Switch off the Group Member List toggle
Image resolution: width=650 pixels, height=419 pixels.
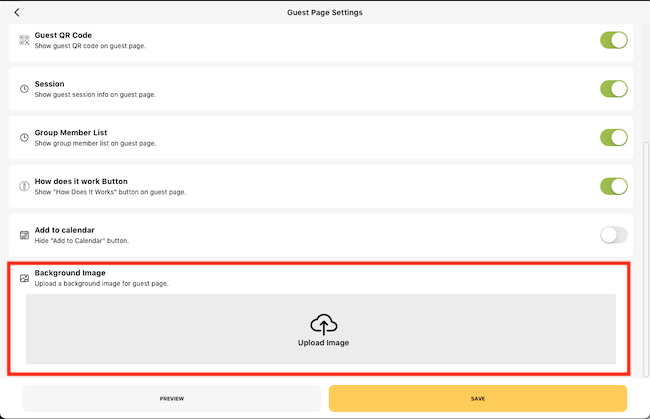click(614, 138)
